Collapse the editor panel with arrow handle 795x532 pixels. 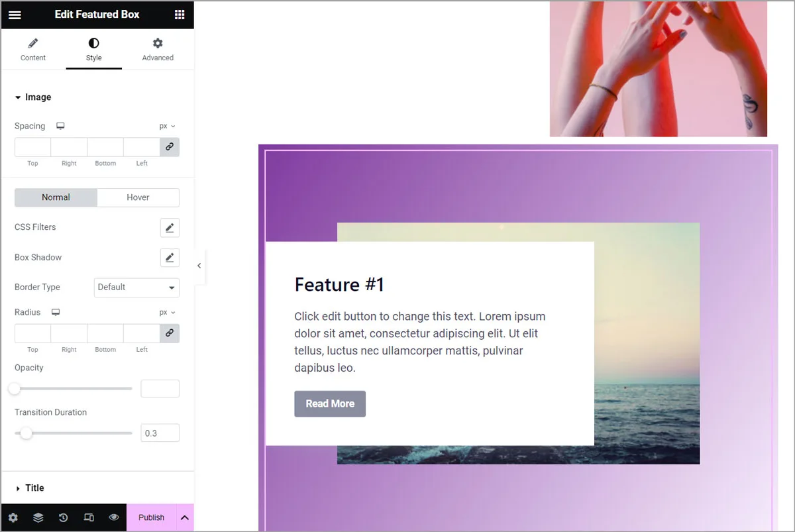click(199, 266)
